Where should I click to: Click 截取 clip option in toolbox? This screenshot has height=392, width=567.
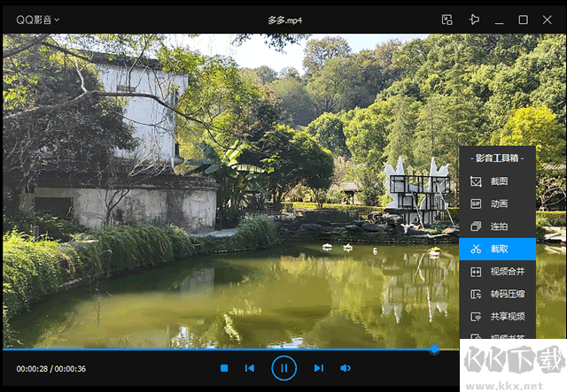(x=499, y=250)
